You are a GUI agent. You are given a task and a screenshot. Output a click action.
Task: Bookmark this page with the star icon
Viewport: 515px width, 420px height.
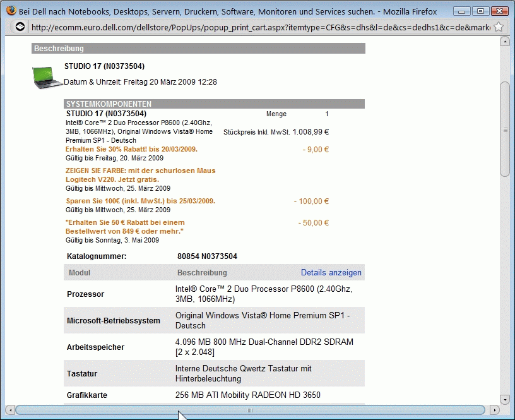pos(498,27)
